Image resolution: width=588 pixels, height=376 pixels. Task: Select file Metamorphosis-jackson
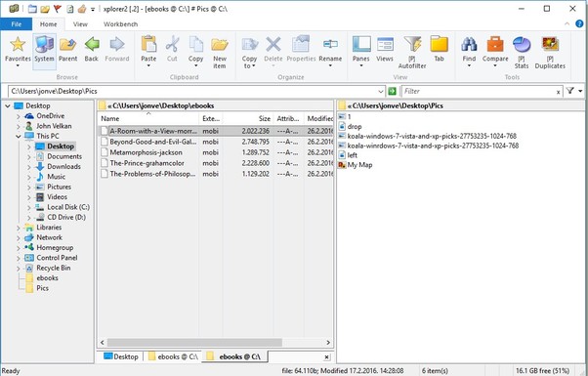click(146, 152)
